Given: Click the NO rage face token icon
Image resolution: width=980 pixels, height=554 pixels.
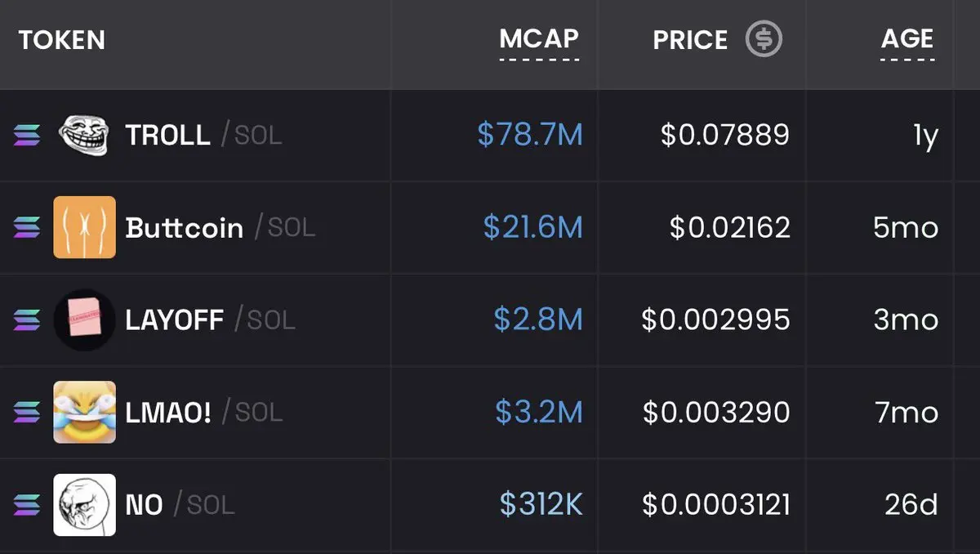Looking at the screenshot, I should 85,505.
